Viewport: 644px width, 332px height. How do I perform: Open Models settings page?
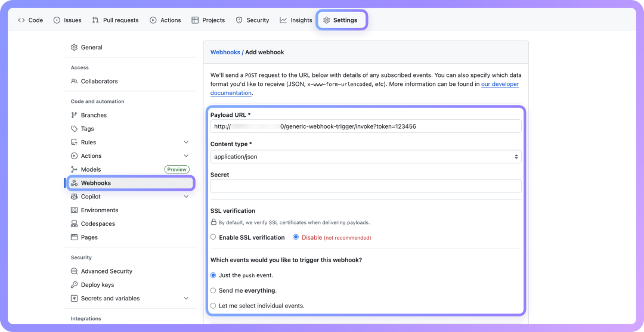pyautogui.click(x=91, y=169)
